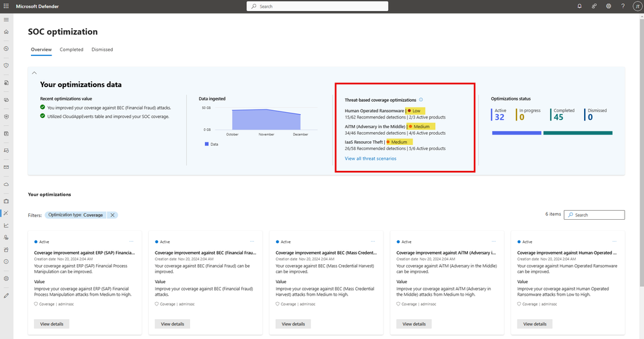Screen dimensions: 644x339
Task: Open notifications bell in top bar
Action: tap(580, 6)
